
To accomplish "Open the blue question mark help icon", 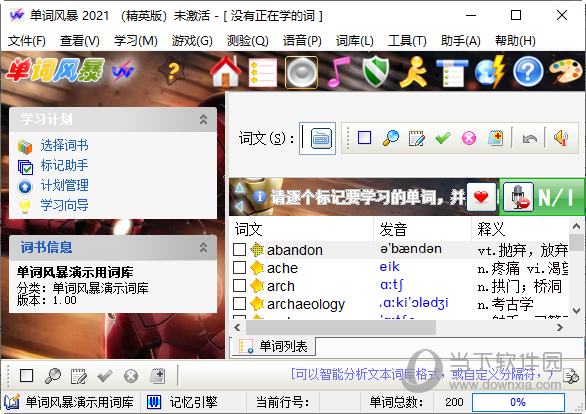I will pos(528,72).
